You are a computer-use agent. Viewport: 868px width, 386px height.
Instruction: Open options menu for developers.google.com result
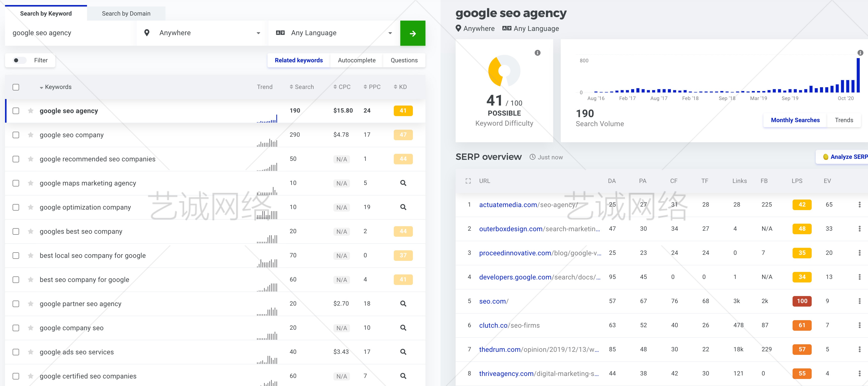[x=859, y=277]
